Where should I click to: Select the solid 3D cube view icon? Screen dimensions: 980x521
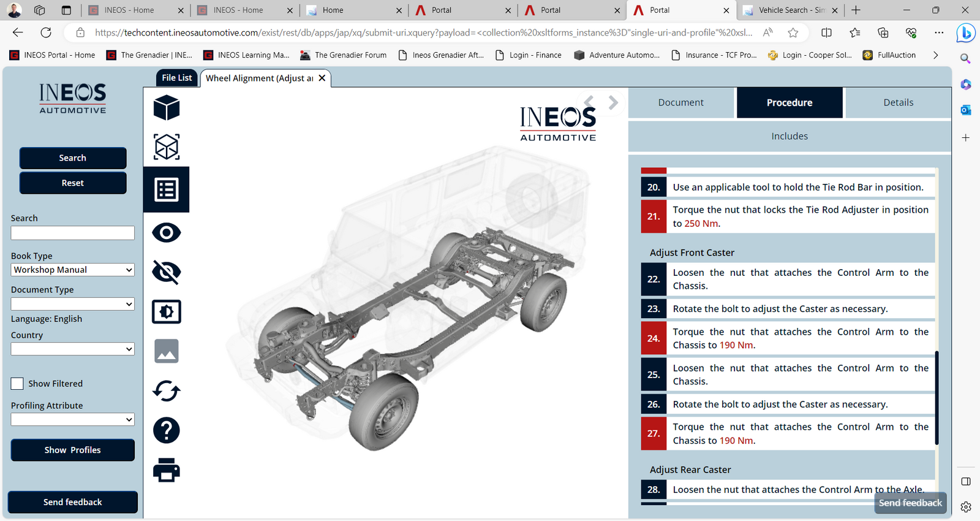click(166, 108)
